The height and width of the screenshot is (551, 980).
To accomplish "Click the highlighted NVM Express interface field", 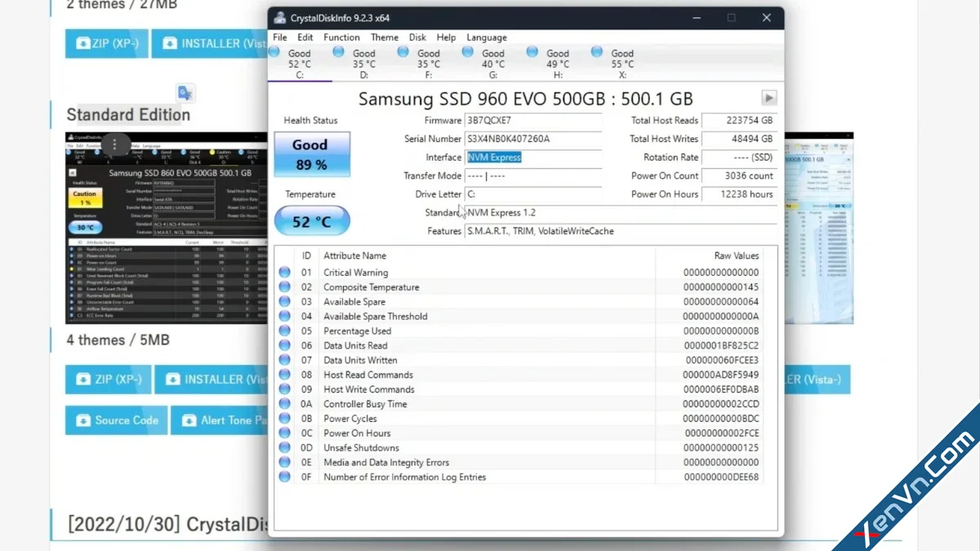I will pyautogui.click(x=533, y=158).
